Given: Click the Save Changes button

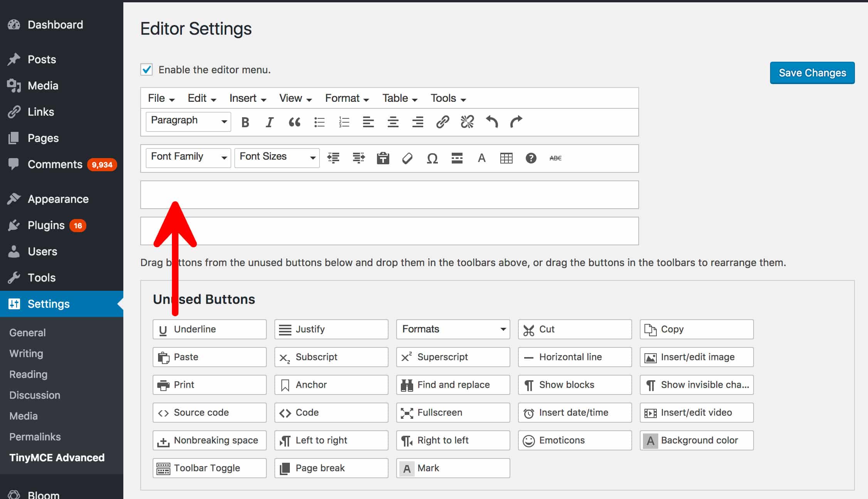Looking at the screenshot, I should pyautogui.click(x=812, y=72).
